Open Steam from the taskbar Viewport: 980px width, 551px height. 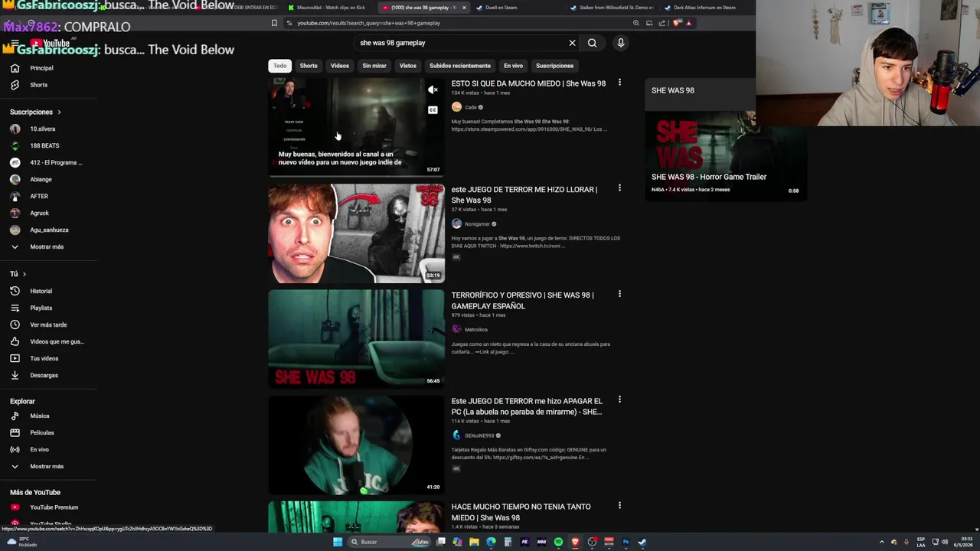point(642,542)
